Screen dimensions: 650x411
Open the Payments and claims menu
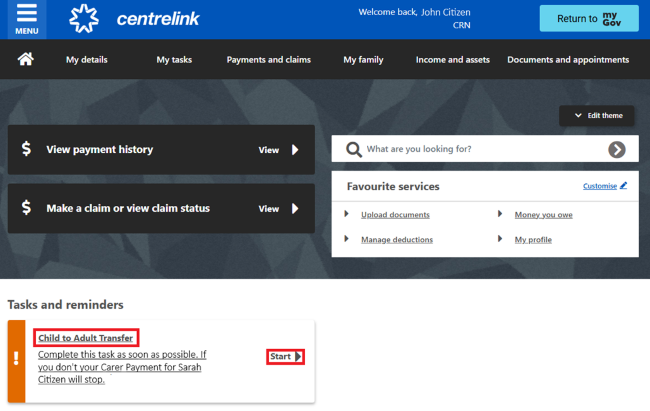[x=268, y=60]
